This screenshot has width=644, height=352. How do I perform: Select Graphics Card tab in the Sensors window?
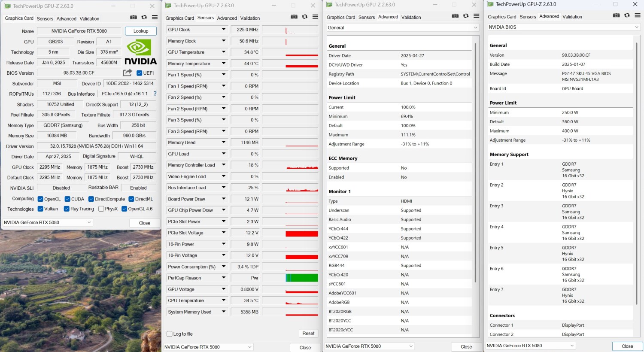coord(180,18)
